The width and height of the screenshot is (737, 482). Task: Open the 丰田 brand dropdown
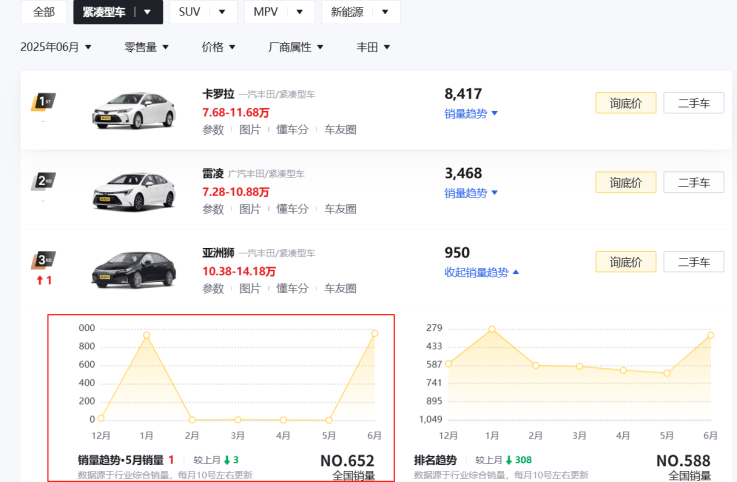(373, 47)
